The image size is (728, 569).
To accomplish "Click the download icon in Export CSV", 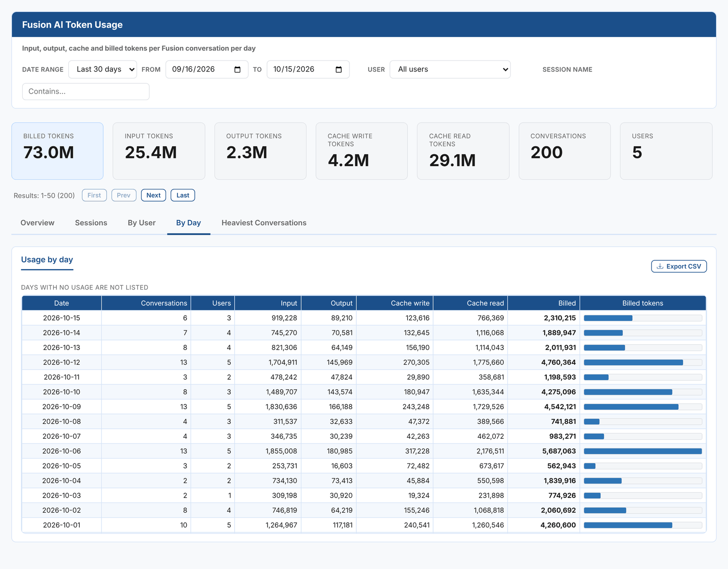I will point(660,266).
